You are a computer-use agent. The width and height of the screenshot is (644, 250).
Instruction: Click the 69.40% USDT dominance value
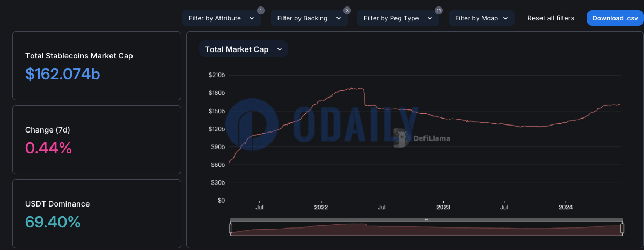click(53, 222)
